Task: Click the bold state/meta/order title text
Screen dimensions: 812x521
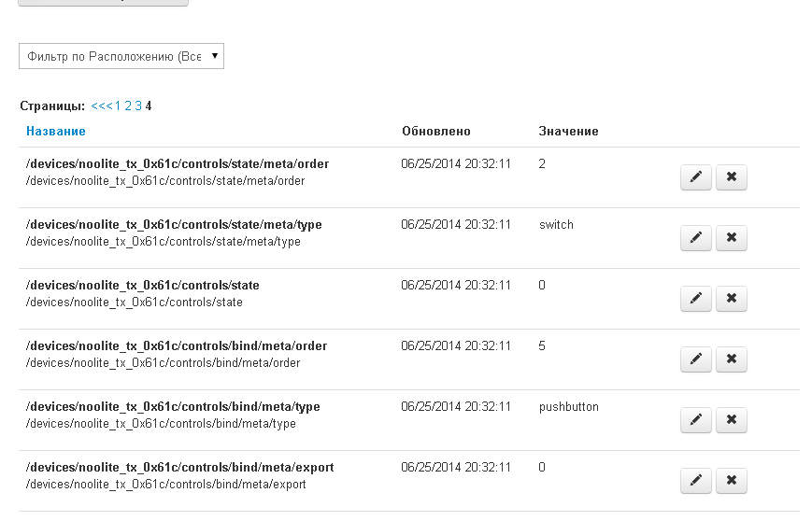Action: 178,164
